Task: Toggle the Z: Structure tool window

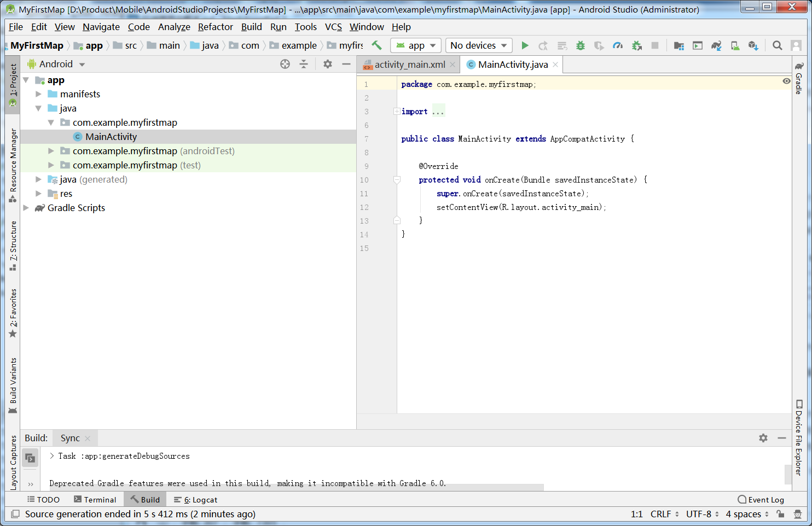Action: [13, 246]
